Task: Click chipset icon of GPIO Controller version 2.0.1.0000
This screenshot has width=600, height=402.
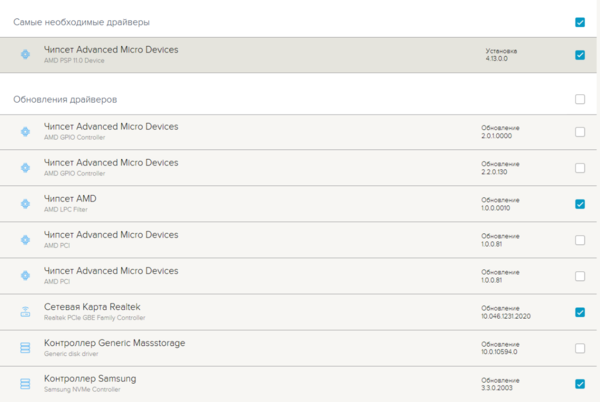Action: 26,132
